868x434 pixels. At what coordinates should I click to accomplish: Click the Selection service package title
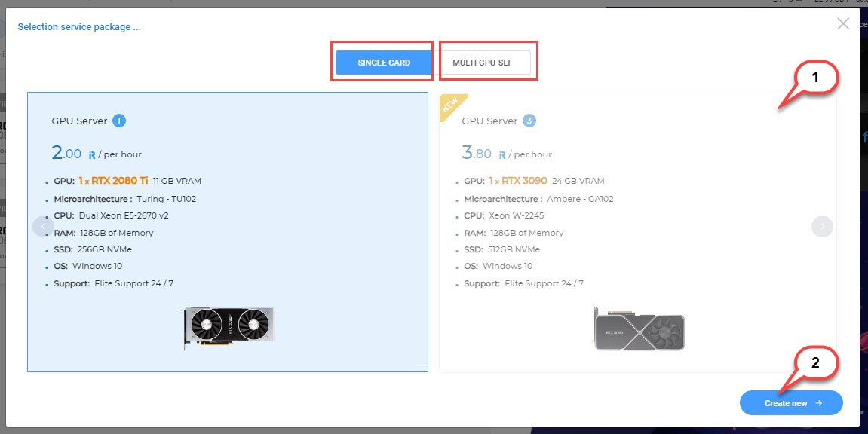(x=79, y=27)
